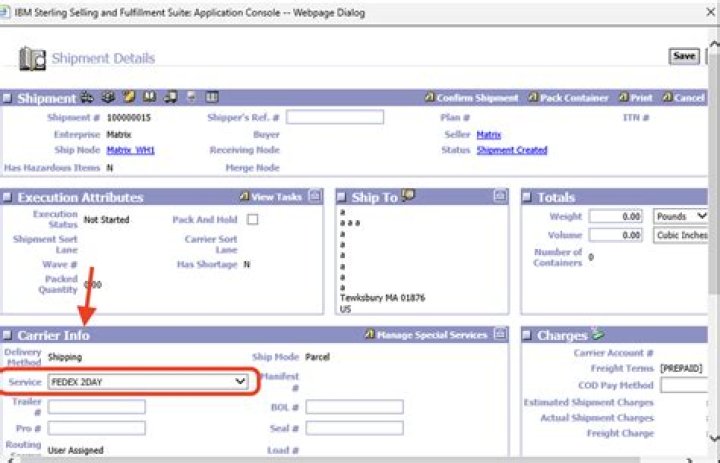This screenshot has width=720, height=463.
Task: Open the Service dropdown showing FEDEX 2DAY
Action: click(x=148, y=382)
